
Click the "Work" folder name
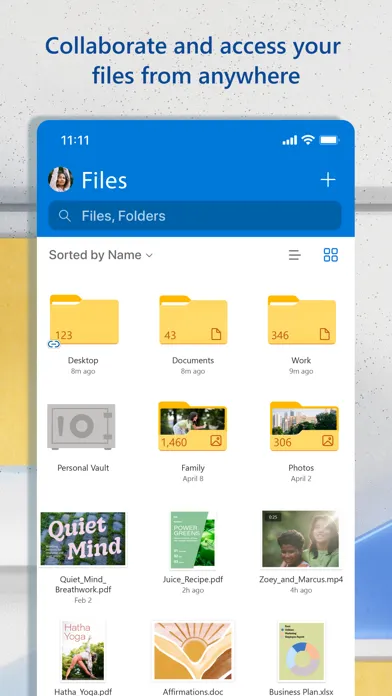click(301, 360)
